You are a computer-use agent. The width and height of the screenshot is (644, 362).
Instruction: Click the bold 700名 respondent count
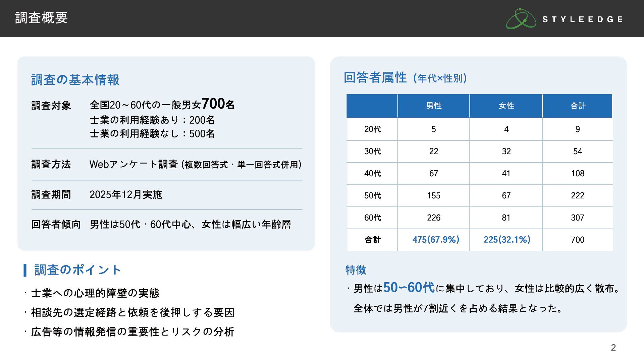click(x=218, y=104)
